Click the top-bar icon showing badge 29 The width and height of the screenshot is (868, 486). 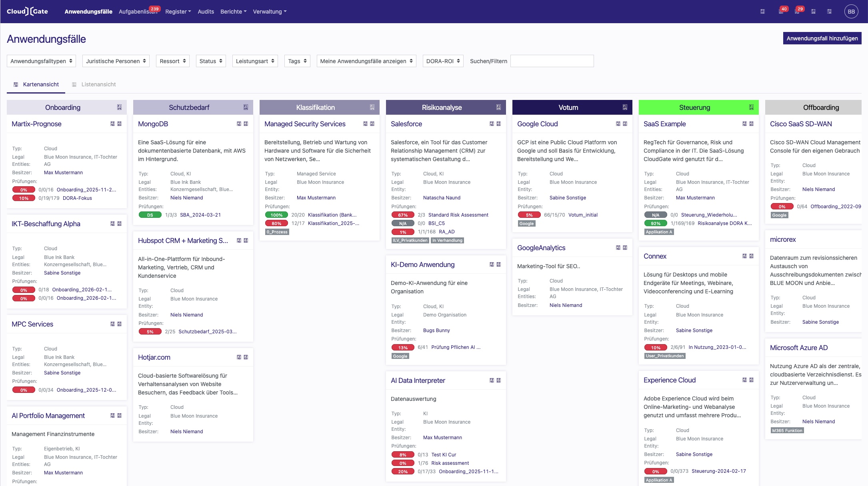coord(797,12)
